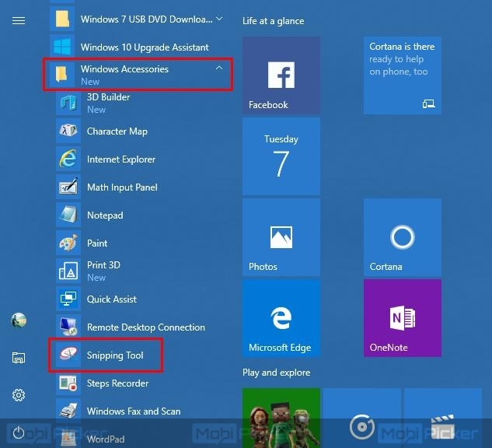This screenshot has width=492, height=448.
Task: Open the Snipping Tool app
Action: click(x=114, y=355)
